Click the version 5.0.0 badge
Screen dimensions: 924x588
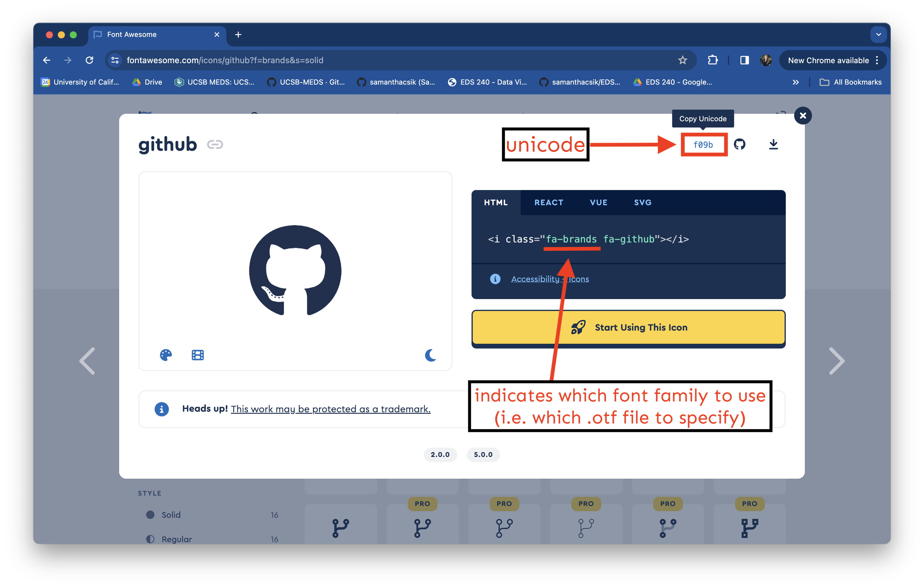tap(483, 455)
